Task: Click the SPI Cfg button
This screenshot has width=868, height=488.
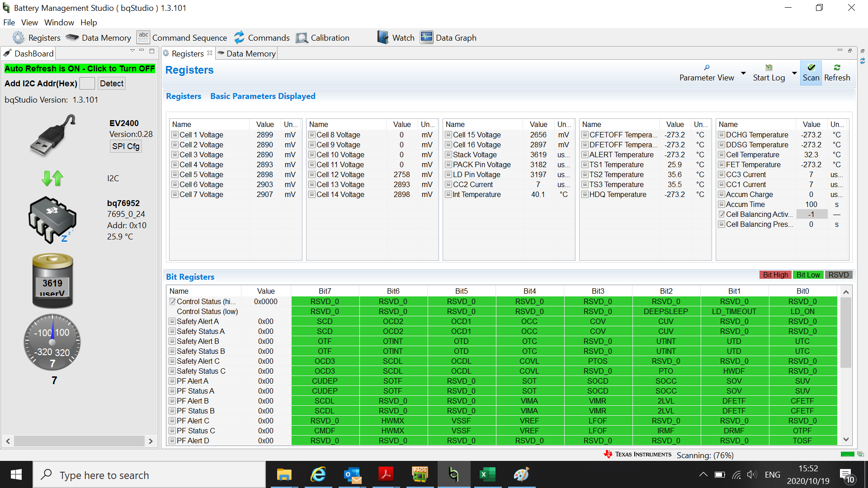Action: pos(126,146)
